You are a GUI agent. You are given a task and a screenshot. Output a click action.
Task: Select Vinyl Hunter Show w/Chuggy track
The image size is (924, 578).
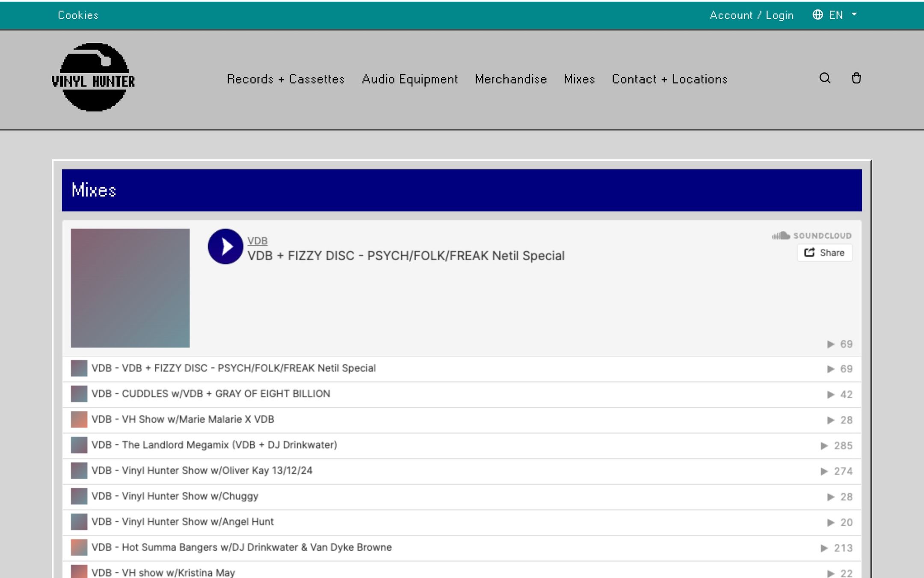(462, 497)
